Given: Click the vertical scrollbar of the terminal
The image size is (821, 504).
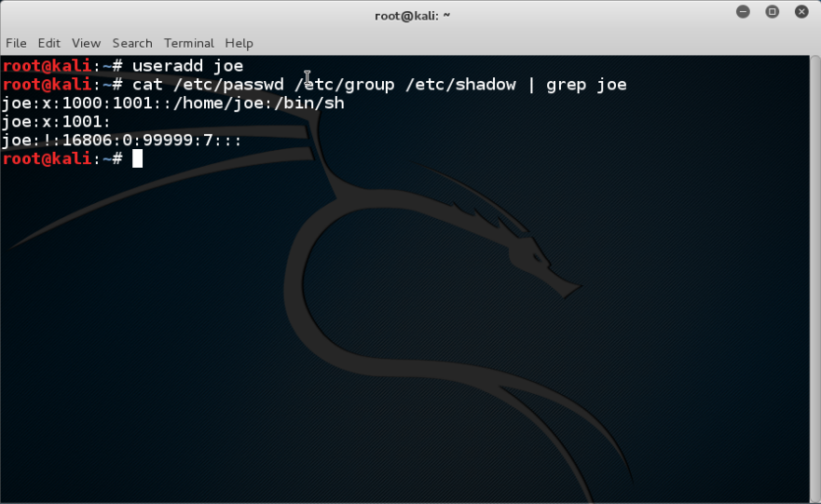Looking at the screenshot, I should coord(815,279).
